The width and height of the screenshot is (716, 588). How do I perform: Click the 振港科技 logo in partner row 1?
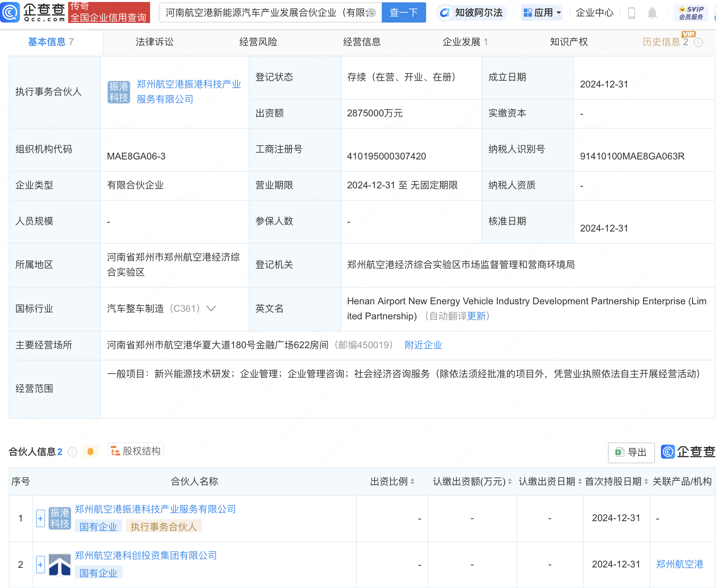pyautogui.click(x=60, y=518)
